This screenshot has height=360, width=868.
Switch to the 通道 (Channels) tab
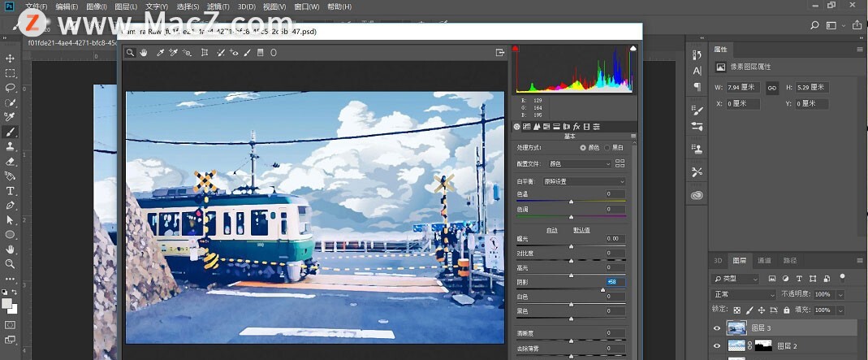[764, 261]
